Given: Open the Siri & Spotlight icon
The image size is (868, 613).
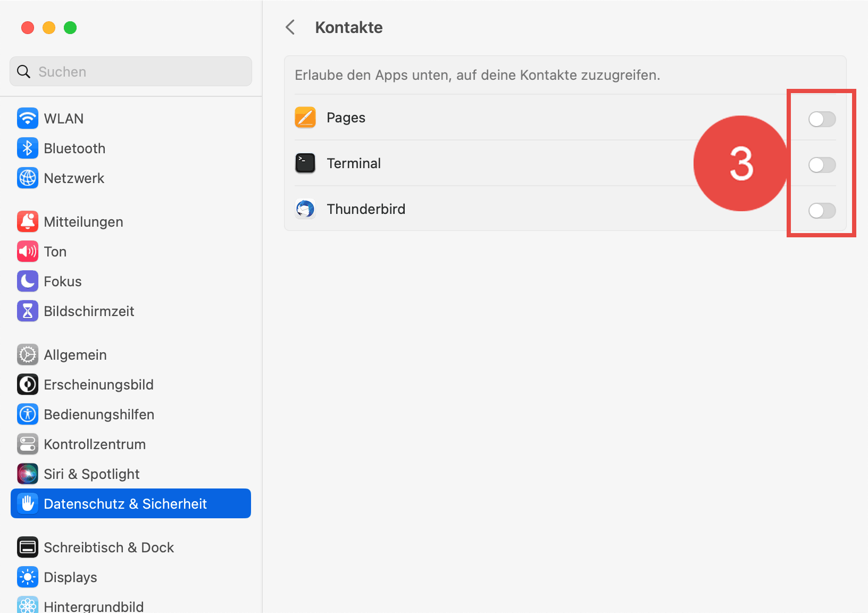Looking at the screenshot, I should click(28, 474).
